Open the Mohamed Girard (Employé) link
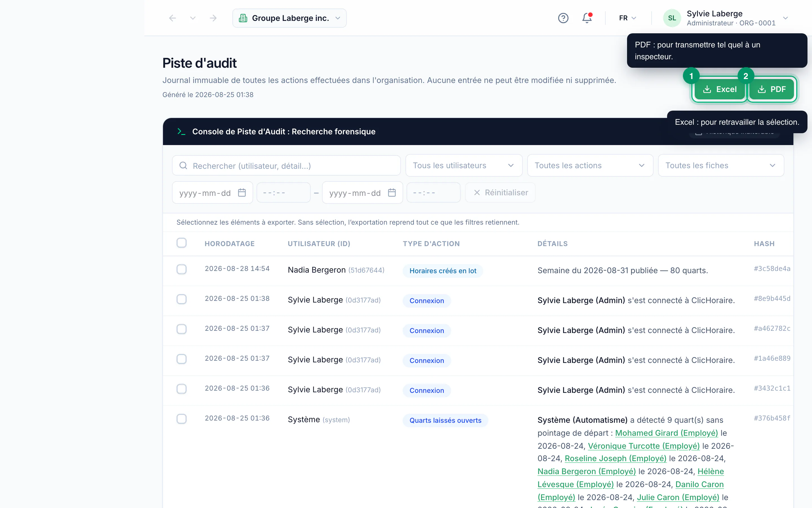812x508 pixels. click(667, 433)
